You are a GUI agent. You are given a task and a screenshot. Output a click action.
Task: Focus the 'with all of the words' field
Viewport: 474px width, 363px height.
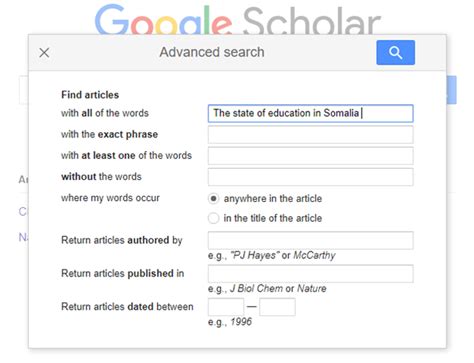pyautogui.click(x=311, y=113)
